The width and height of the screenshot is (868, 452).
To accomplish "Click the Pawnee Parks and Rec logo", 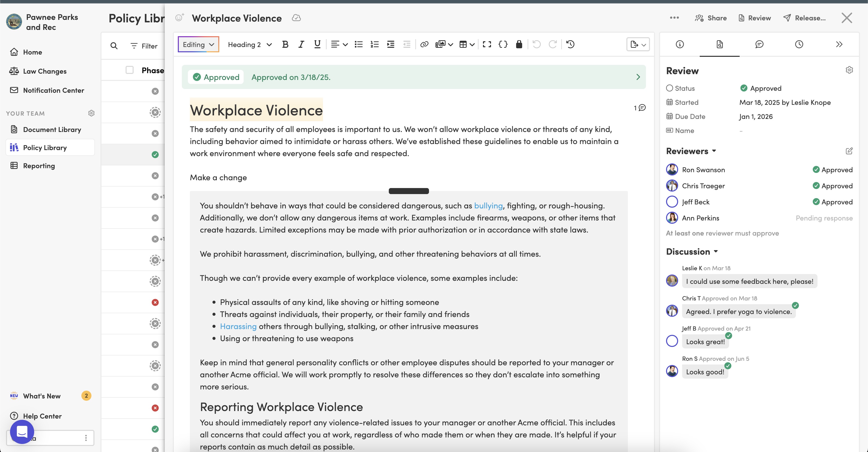I will click(14, 22).
